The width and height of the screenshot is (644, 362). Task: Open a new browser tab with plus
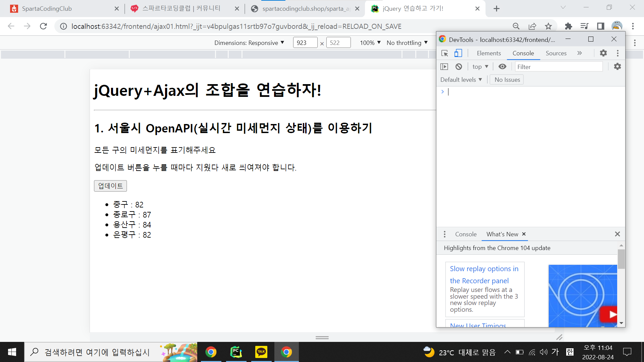pos(497,9)
